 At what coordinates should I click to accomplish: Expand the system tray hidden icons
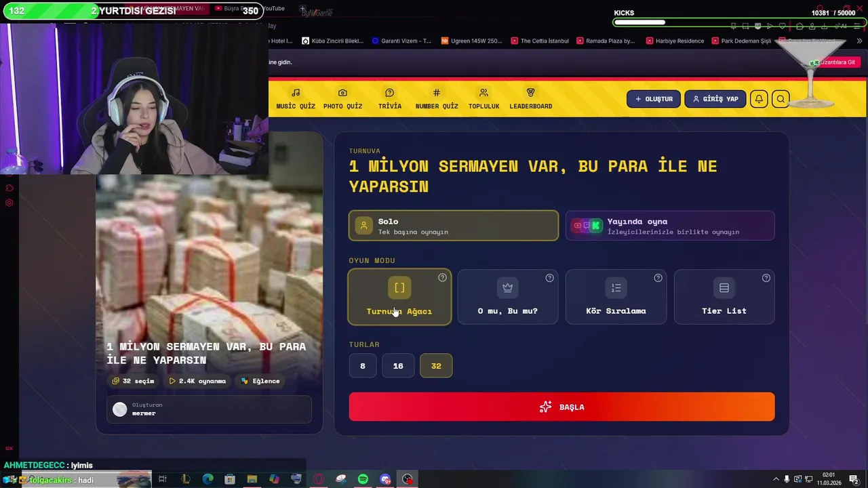776,479
